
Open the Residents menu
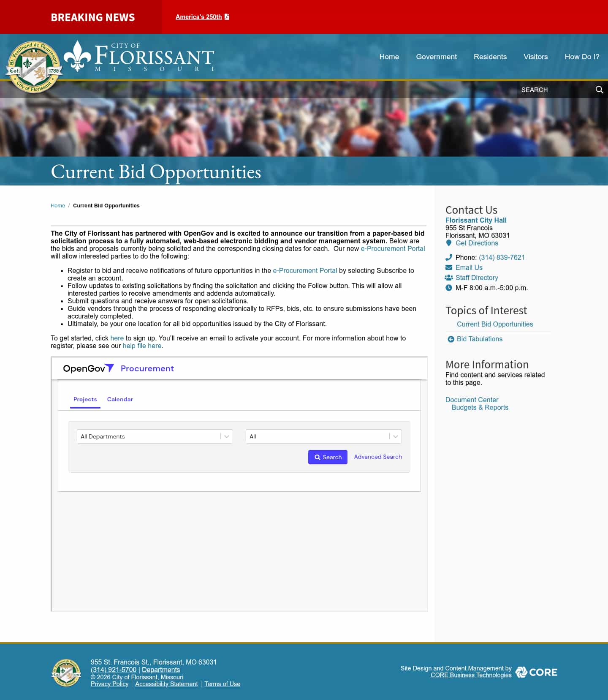pos(490,57)
